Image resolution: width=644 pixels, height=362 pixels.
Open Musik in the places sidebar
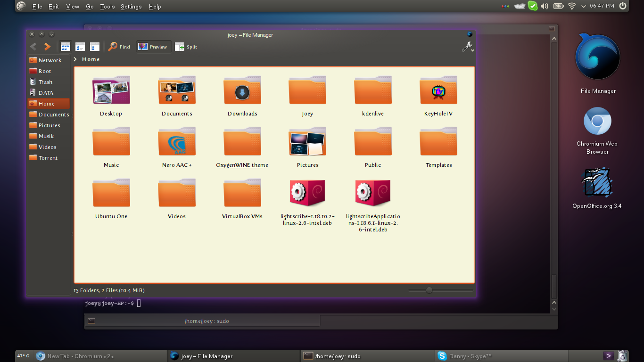pyautogui.click(x=49, y=136)
